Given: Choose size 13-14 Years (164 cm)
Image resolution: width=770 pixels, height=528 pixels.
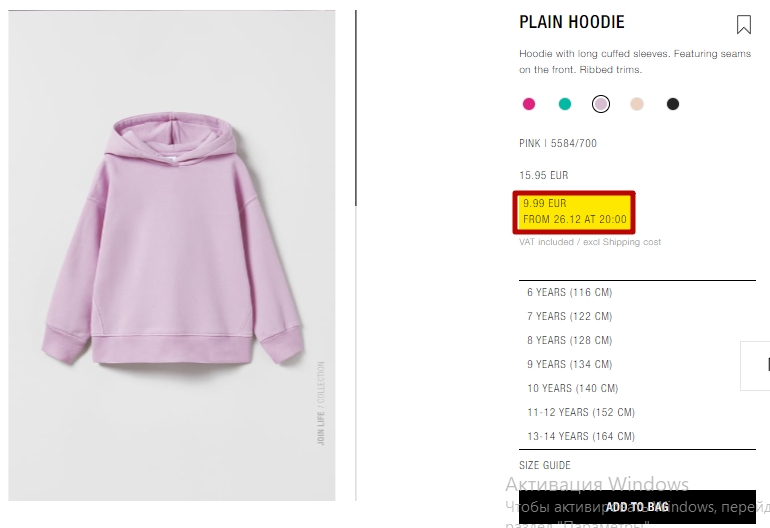Looking at the screenshot, I should tap(637, 436).
